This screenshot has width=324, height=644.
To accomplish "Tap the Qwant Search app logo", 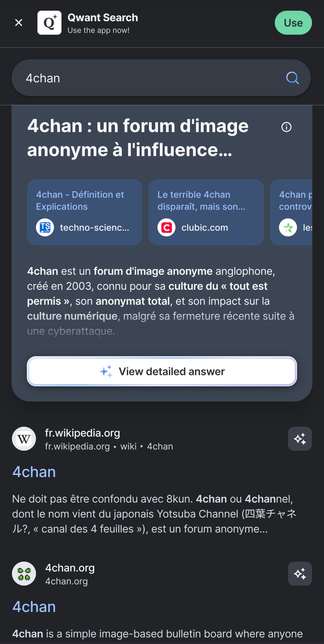I will coord(49,23).
